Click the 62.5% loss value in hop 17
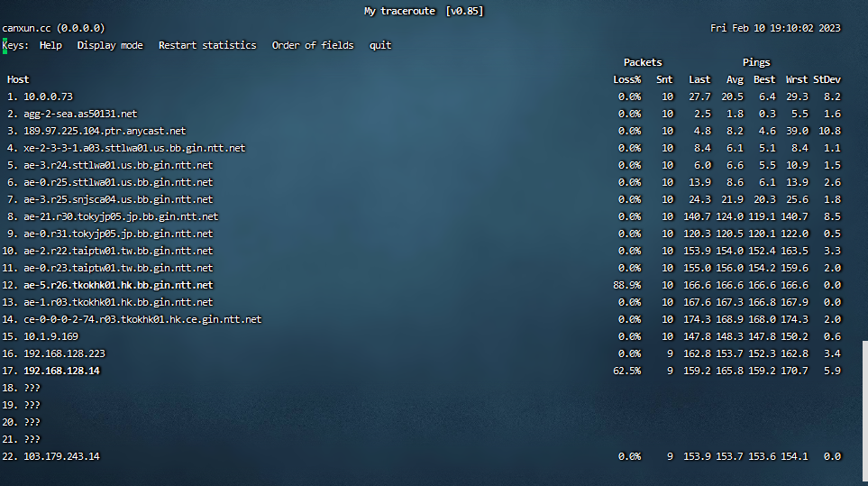The width and height of the screenshot is (868, 486). click(626, 371)
